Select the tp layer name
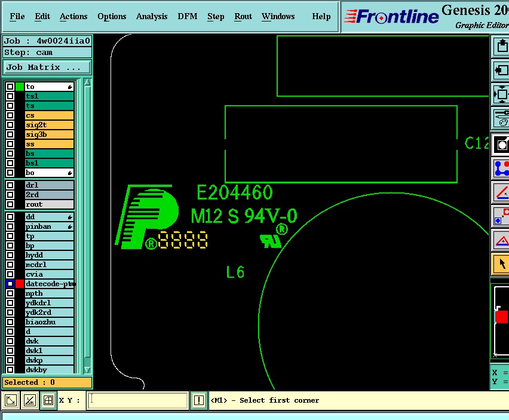The height and width of the screenshot is (420, 509). pos(50,236)
